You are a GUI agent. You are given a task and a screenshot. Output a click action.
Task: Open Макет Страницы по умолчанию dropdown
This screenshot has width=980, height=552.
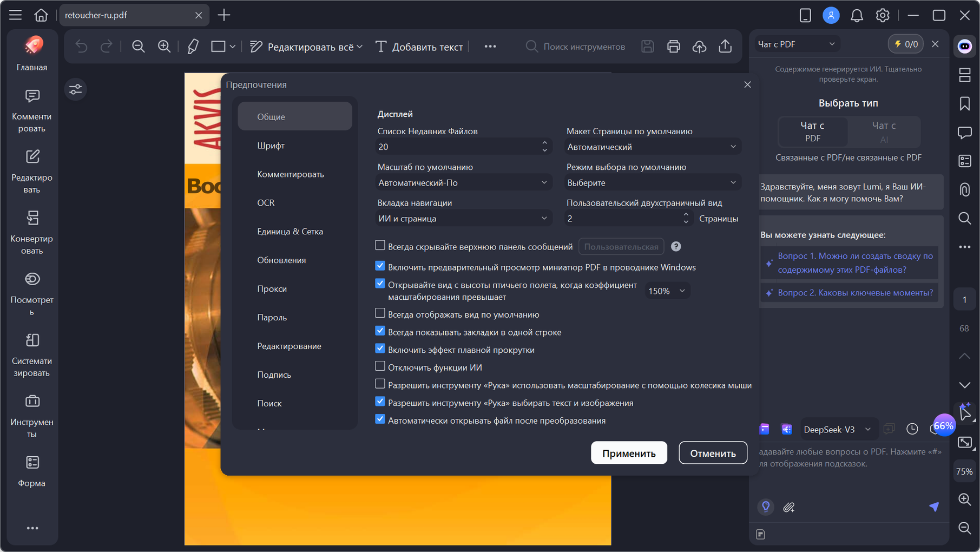(653, 147)
